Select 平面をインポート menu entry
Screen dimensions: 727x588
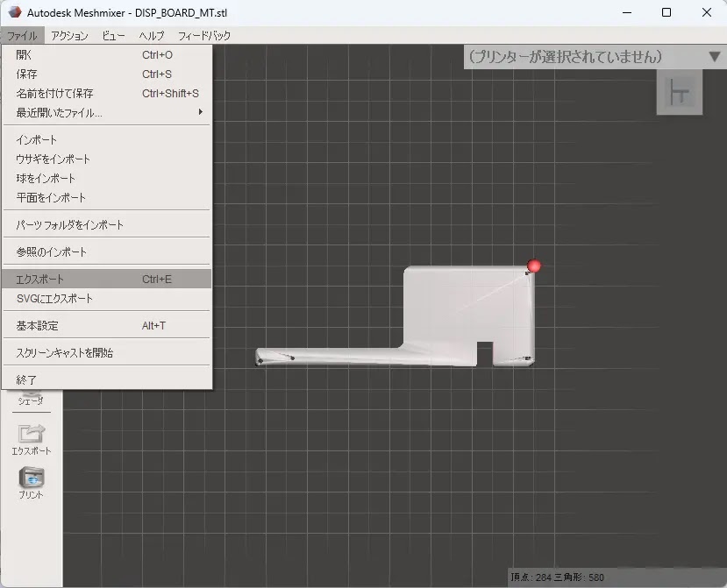click(x=107, y=198)
